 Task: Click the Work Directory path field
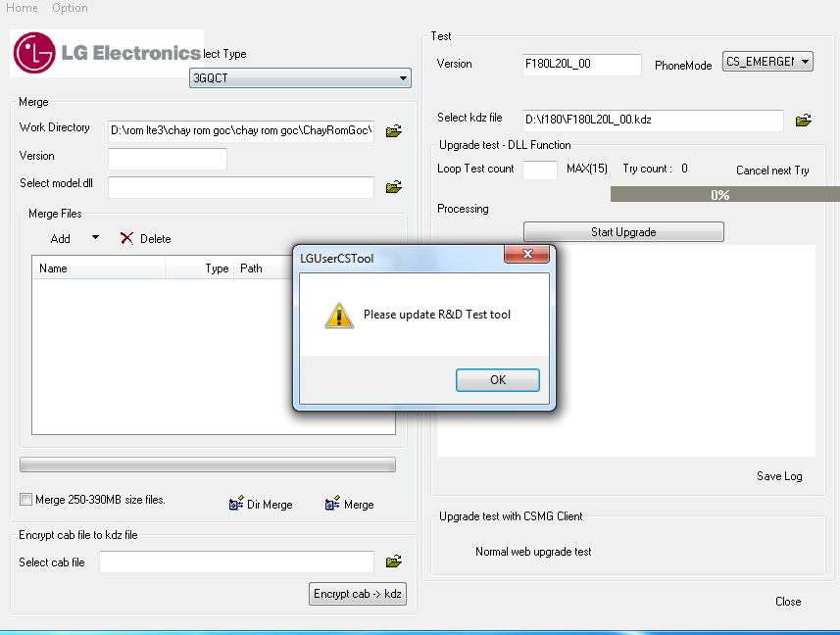(241, 130)
